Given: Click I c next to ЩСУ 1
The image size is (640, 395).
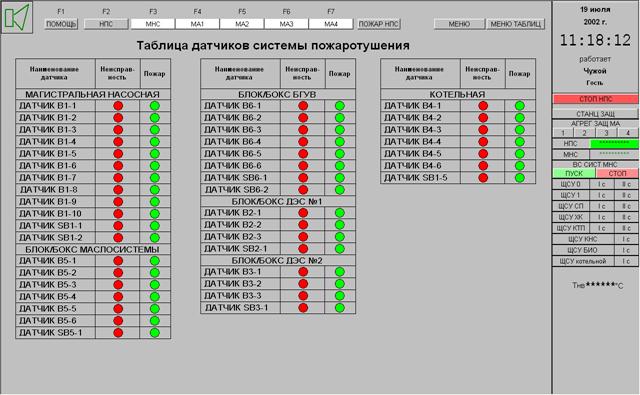Looking at the screenshot, I should (x=602, y=195).
